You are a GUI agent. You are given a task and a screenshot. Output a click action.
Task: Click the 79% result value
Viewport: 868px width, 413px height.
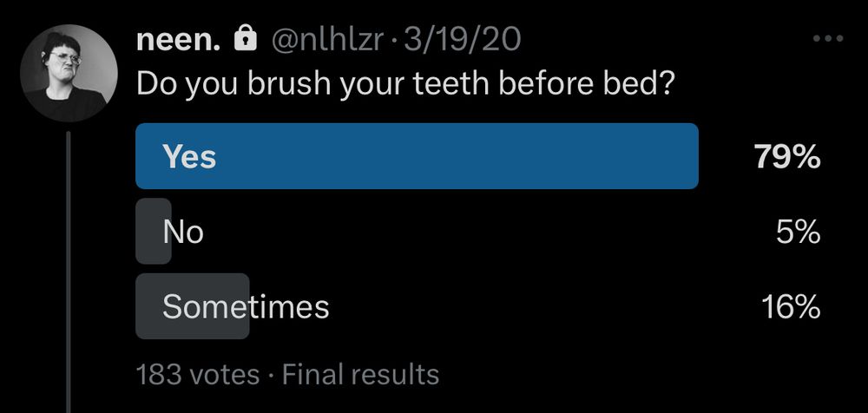tap(787, 157)
